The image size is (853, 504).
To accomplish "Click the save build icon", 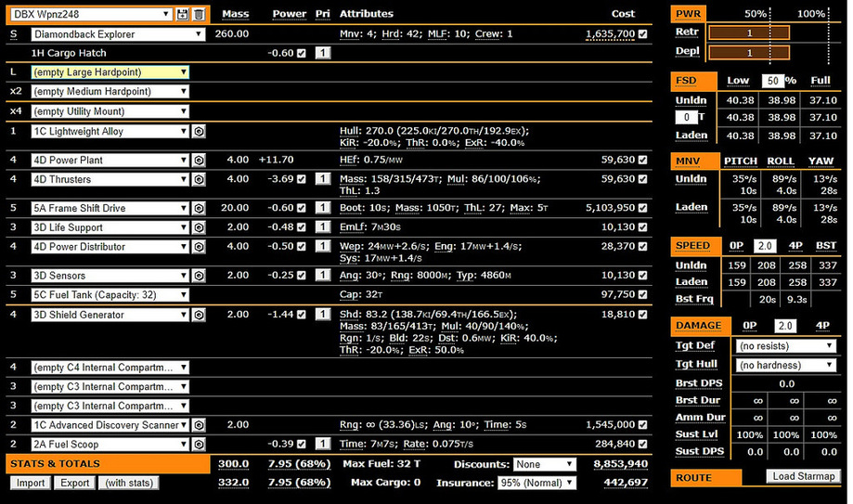I will pyautogui.click(x=183, y=14).
